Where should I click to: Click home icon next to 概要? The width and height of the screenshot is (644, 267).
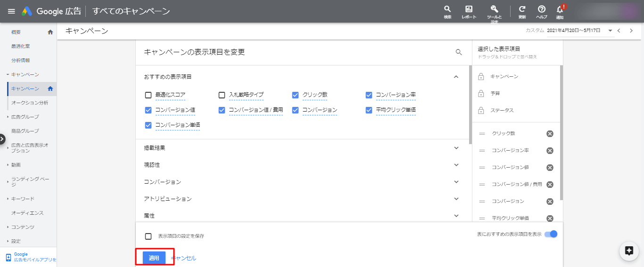pos(50,32)
